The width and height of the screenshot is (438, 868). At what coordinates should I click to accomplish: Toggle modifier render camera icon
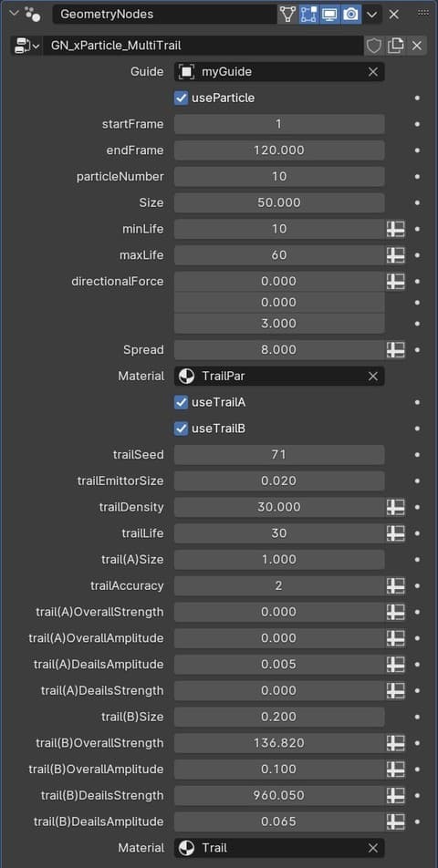click(350, 15)
